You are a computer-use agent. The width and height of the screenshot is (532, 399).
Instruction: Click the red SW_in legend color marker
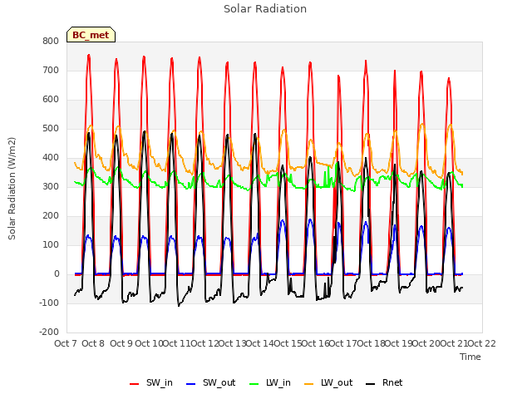(135, 384)
